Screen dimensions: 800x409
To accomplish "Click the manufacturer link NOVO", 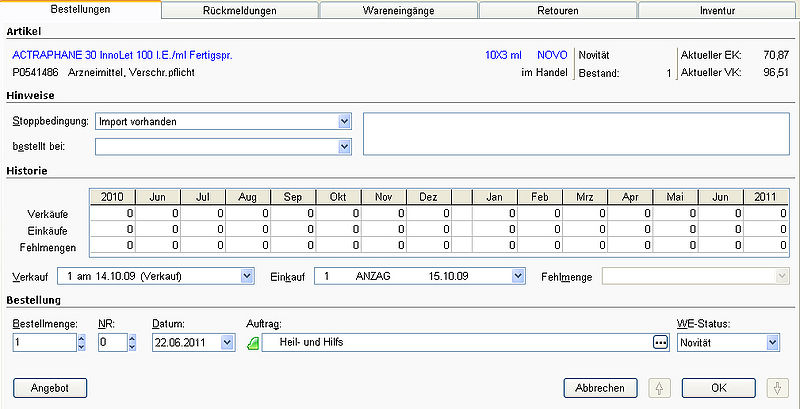I will 552,56.
